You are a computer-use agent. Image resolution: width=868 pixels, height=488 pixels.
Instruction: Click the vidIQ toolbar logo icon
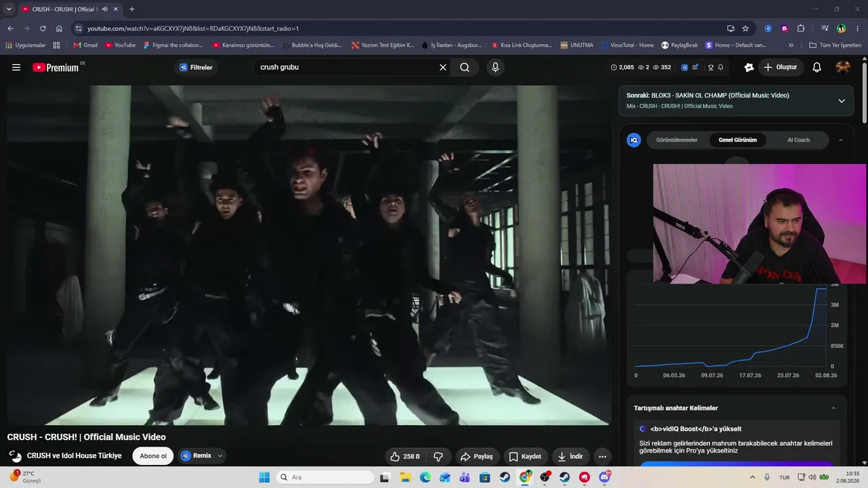(x=684, y=67)
